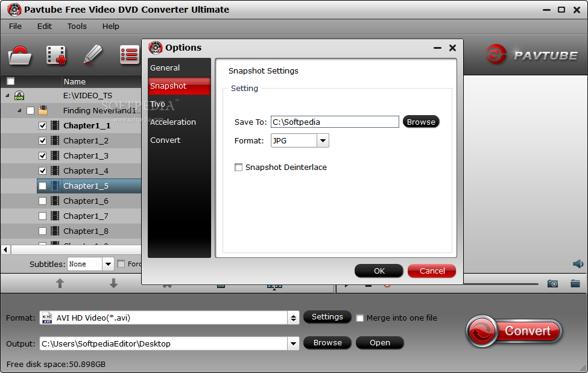This screenshot has height=373, width=588.
Task: Uncheck Chapter1_4 checkbox
Action: (x=42, y=171)
